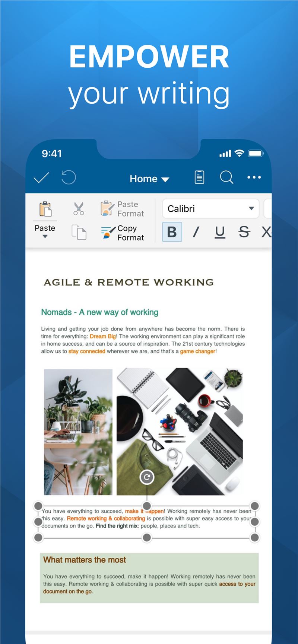Click the subheading Nomads - A new way of working
Viewport: 298px width, 644px height.
tap(100, 312)
